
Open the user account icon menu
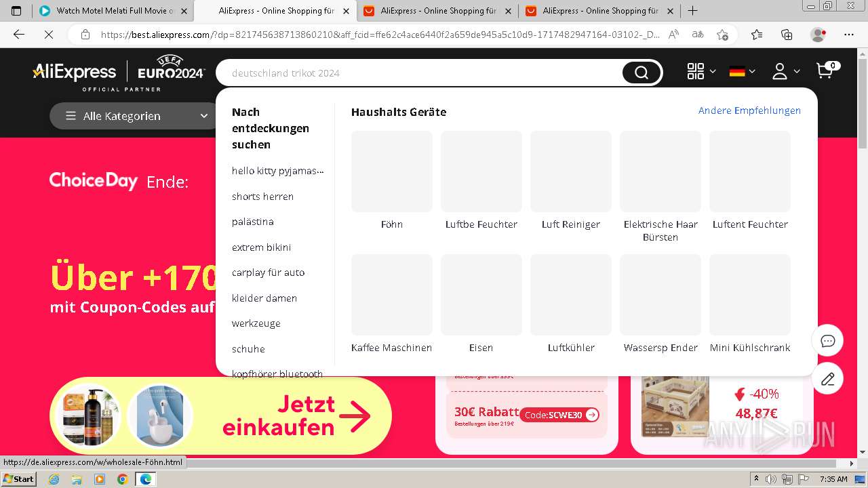780,71
